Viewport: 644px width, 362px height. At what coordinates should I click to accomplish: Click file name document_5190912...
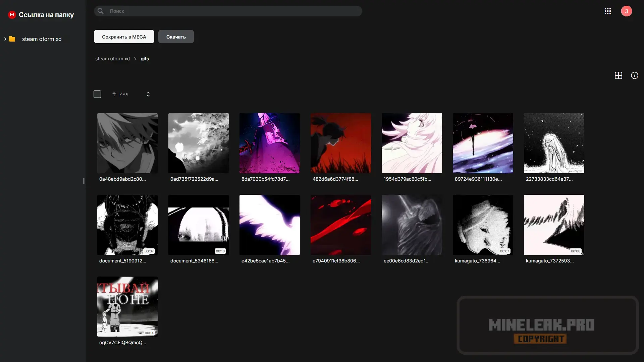(x=123, y=261)
